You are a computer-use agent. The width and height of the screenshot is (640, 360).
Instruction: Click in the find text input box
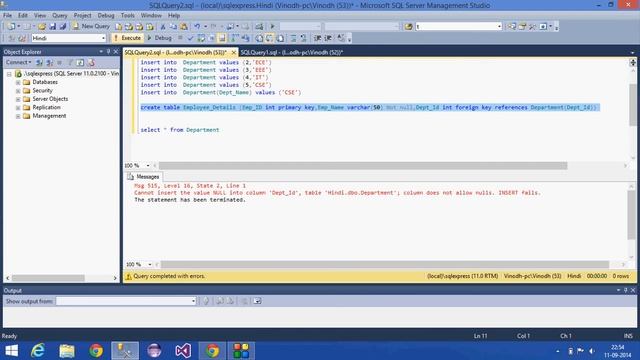point(456,27)
